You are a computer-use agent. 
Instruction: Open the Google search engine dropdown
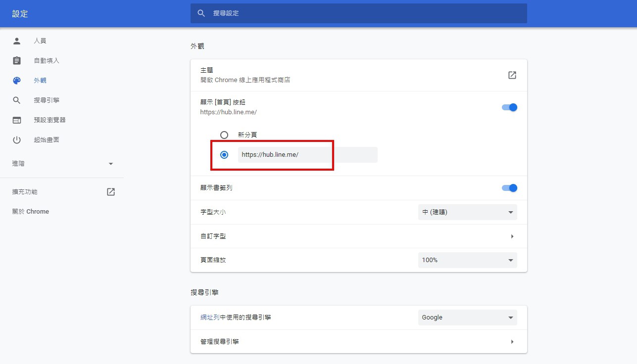(x=468, y=318)
